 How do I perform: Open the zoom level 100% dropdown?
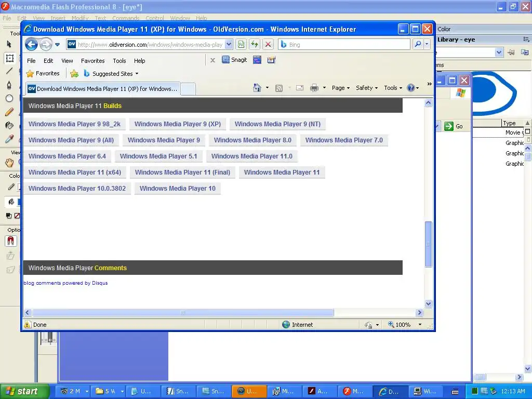click(420, 325)
